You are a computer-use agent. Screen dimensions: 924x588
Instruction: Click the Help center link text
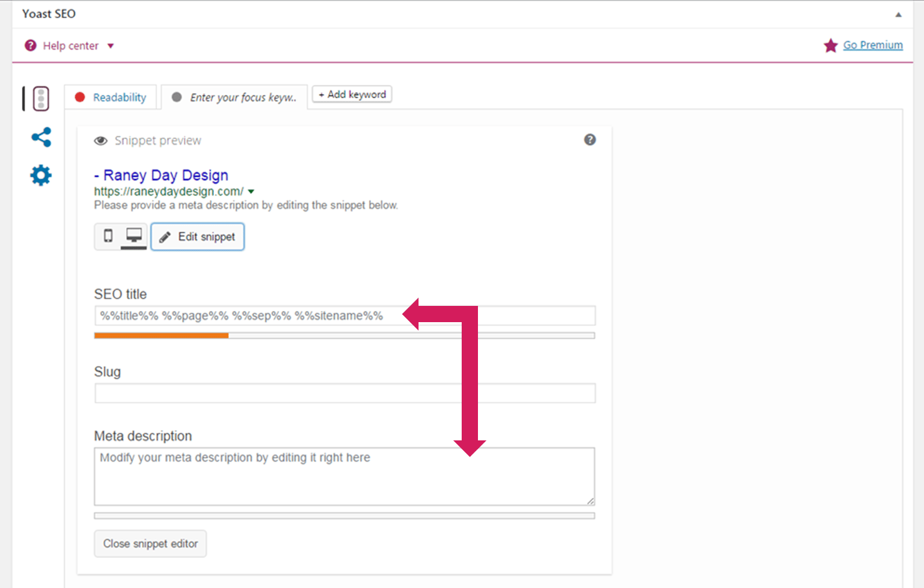[71, 46]
